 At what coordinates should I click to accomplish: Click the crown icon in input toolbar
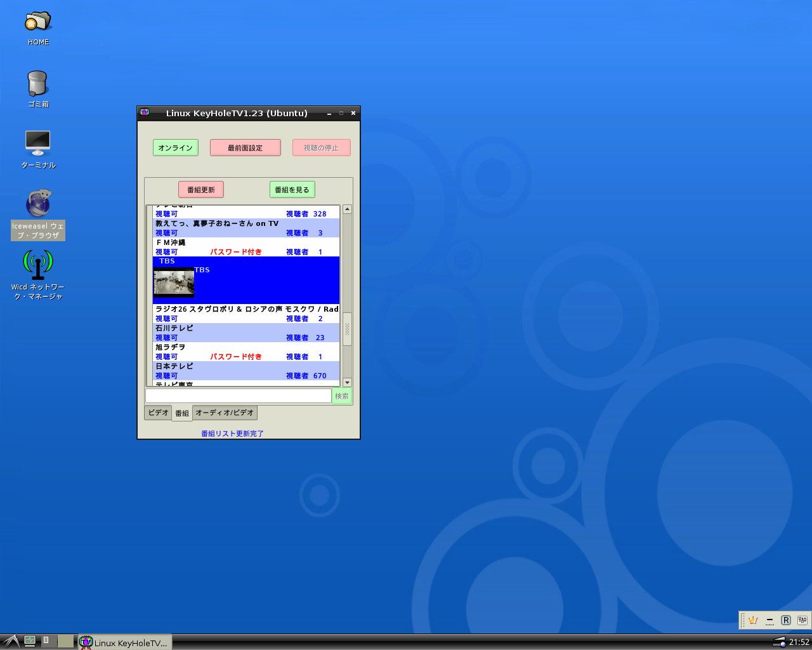[753, 620]
